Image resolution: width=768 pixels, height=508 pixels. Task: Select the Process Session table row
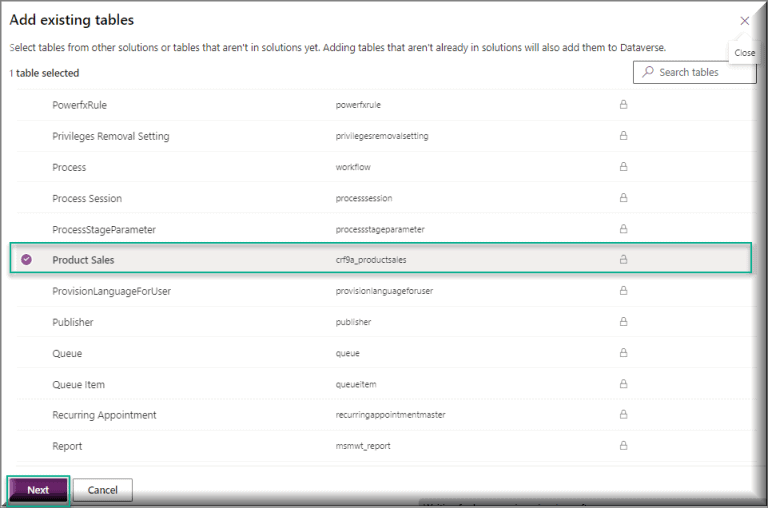point(87,198)
